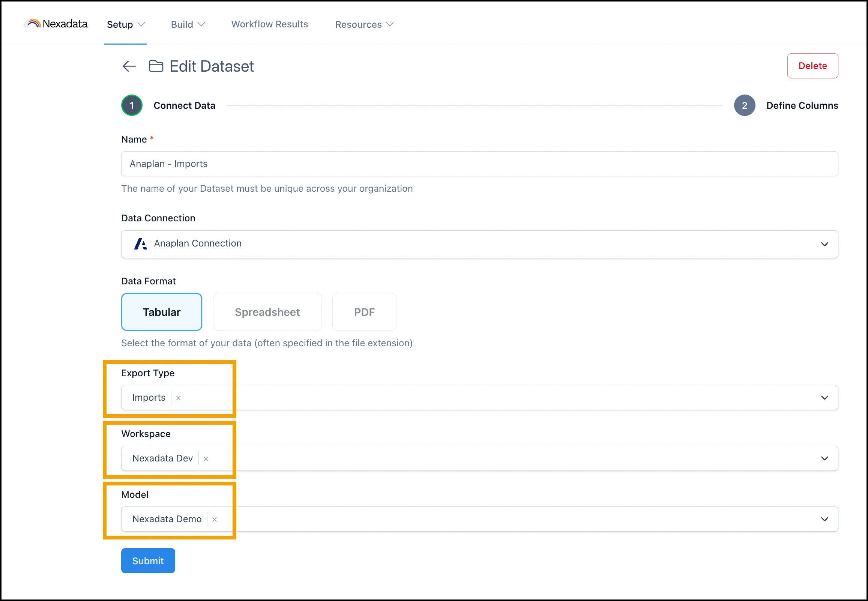Open the Resources menu

pyautogui.click(x=364, y=24)
